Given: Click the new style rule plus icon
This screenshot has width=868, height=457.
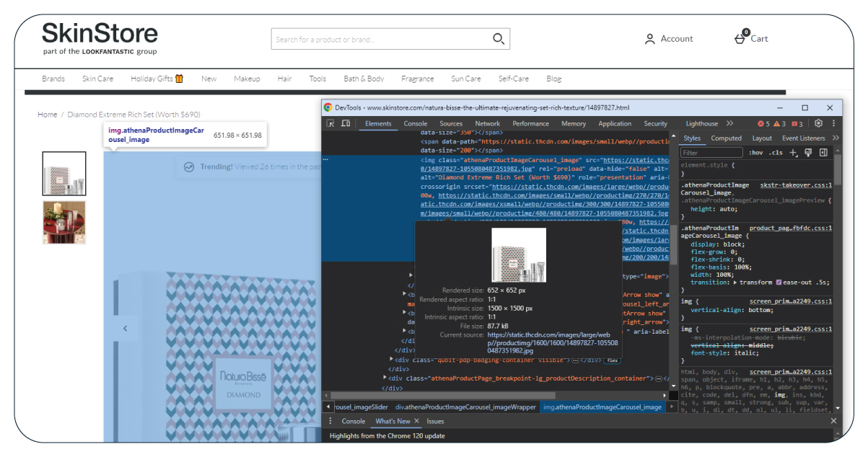Looking at the screenshot, I should point(793,153).
